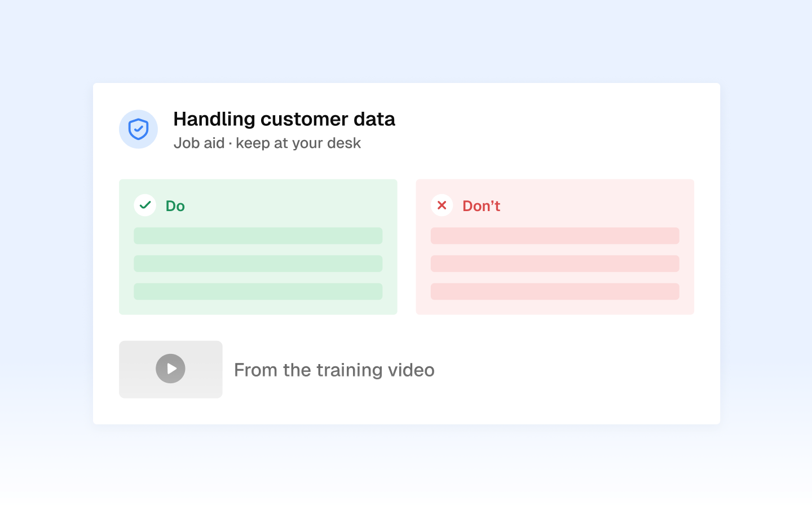Click the green checkmark icon beside Do

coord(145,205)
